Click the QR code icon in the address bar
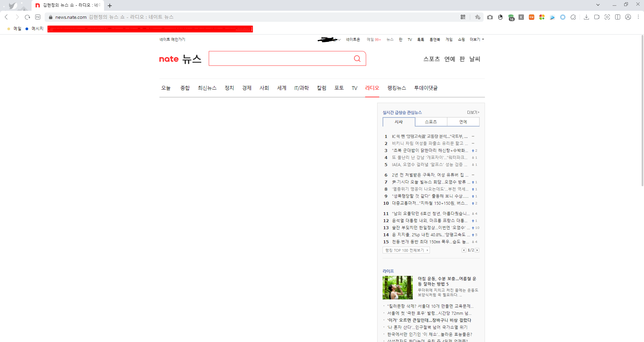Screen dimensions: 644x342 tap(463, 17)
